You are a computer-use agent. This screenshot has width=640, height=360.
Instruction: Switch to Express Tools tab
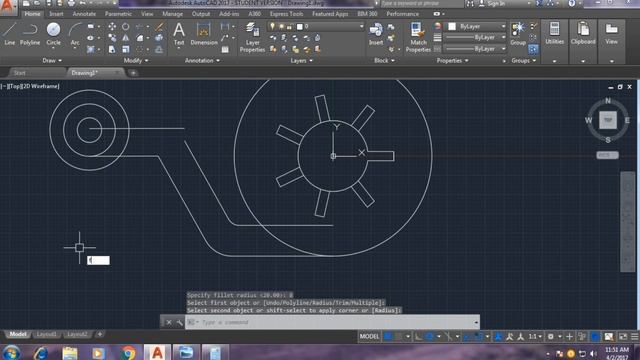pos(286,14)
